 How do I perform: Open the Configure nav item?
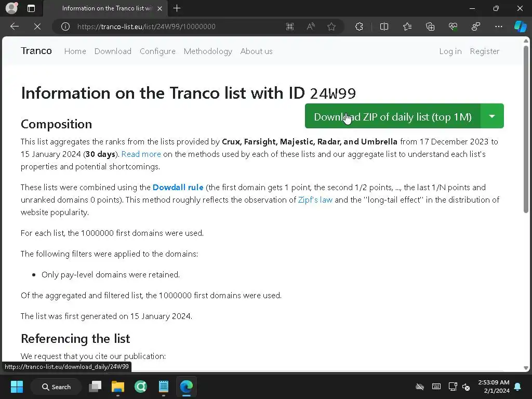[158, 51]
